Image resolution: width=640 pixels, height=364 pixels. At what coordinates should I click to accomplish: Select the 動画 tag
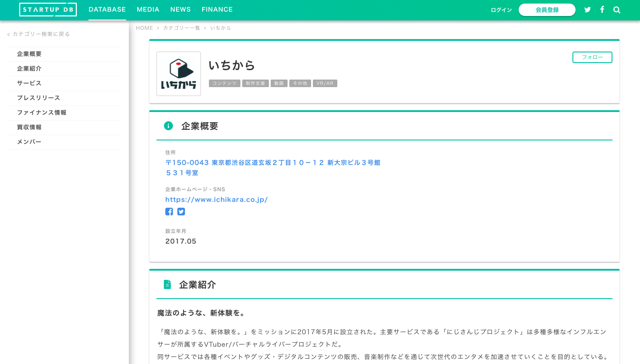pos(279,83)
